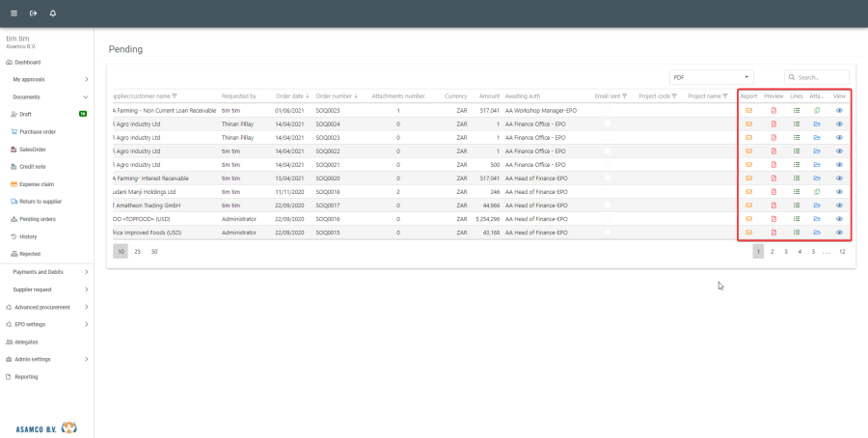Viewport: 868px width, 438px height.
Task: Click the Search input field
Action: (822, 77)
